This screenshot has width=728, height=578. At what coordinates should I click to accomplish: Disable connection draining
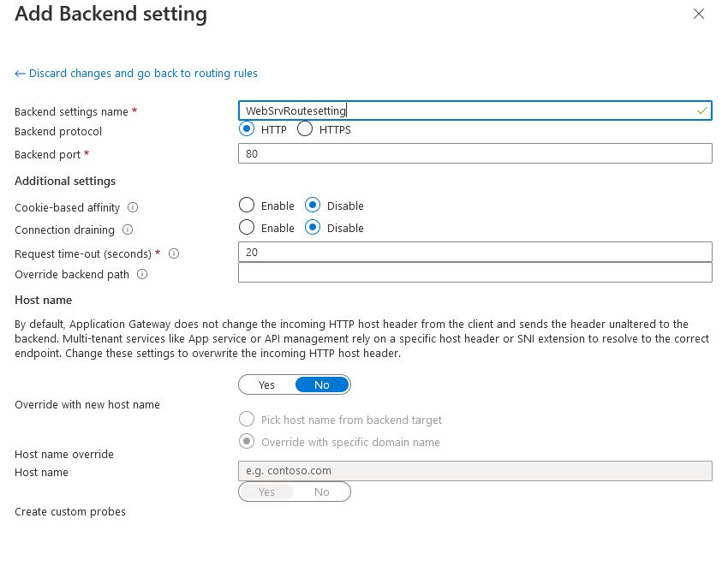coord(313,228)
